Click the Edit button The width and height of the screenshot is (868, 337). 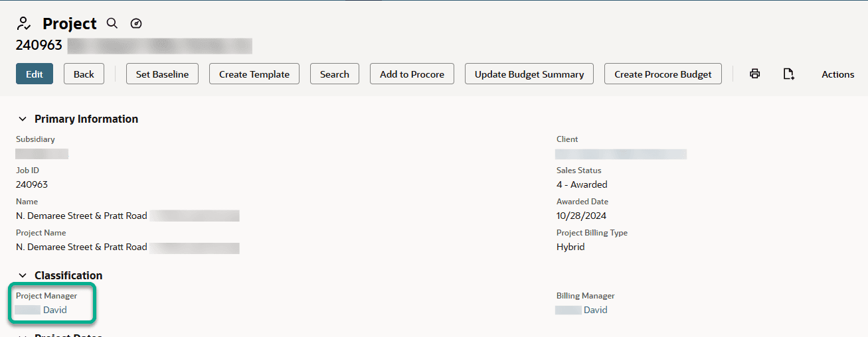point(35,74)
